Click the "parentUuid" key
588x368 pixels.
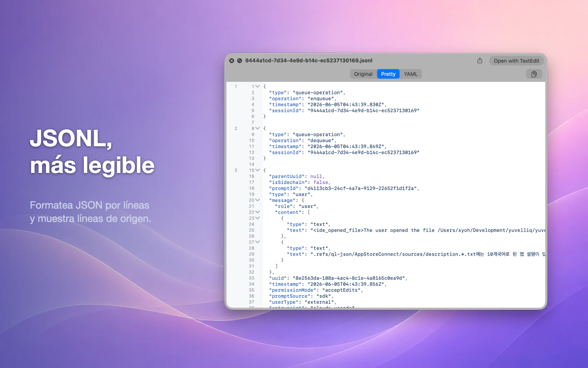(x=287, y=176)
